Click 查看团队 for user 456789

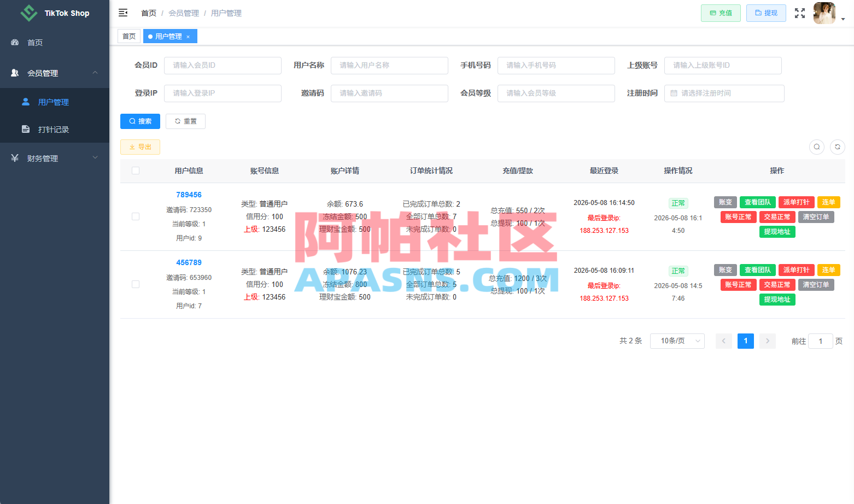758,270
